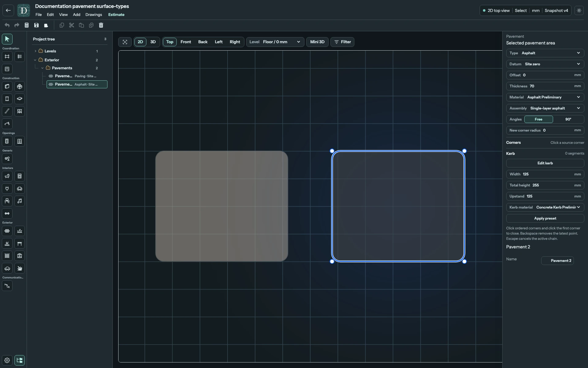Choose the grass plant tool
Image resolution: width=588 pixels, height=368 pixels.
click(x=20, y=268)
